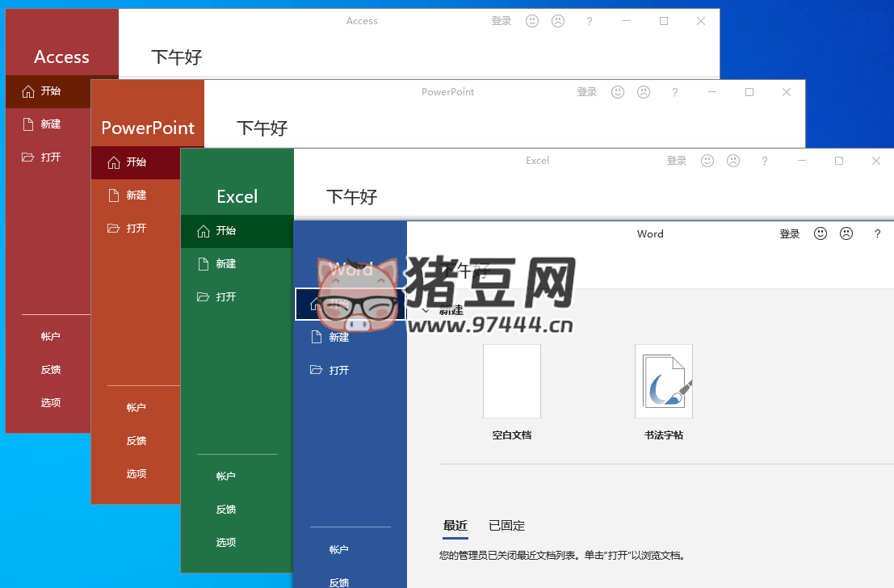Select the 最近 tab in Word
The width and height of the screenshot is (894, 588).
click(x=455, y=526)
